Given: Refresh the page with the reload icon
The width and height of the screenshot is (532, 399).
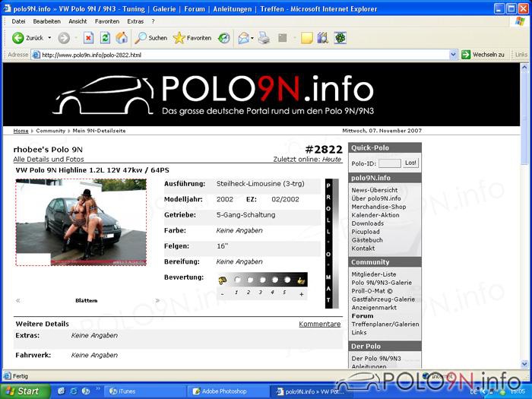Looking at the screenshot, I should coord(105,37).
